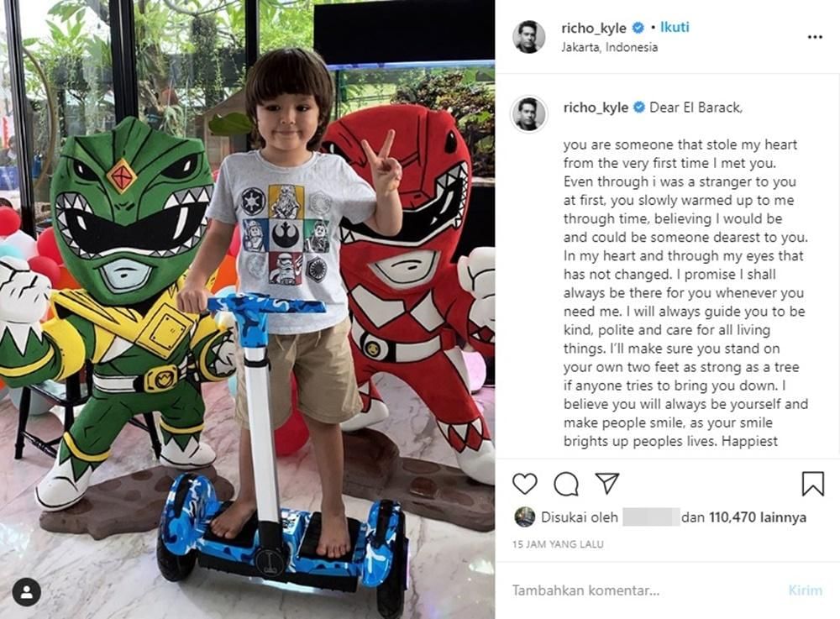
Task: Submit comment with Kirim button
Action: tap(806, 590)
